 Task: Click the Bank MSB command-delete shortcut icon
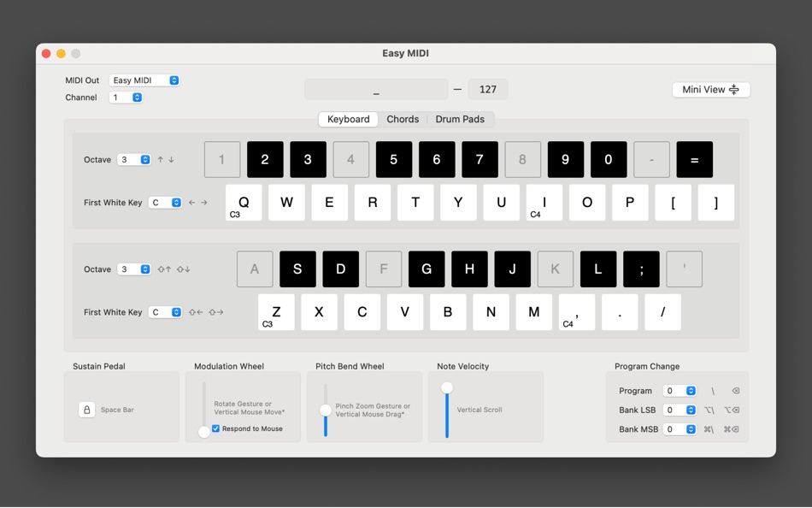coord(732,429)
